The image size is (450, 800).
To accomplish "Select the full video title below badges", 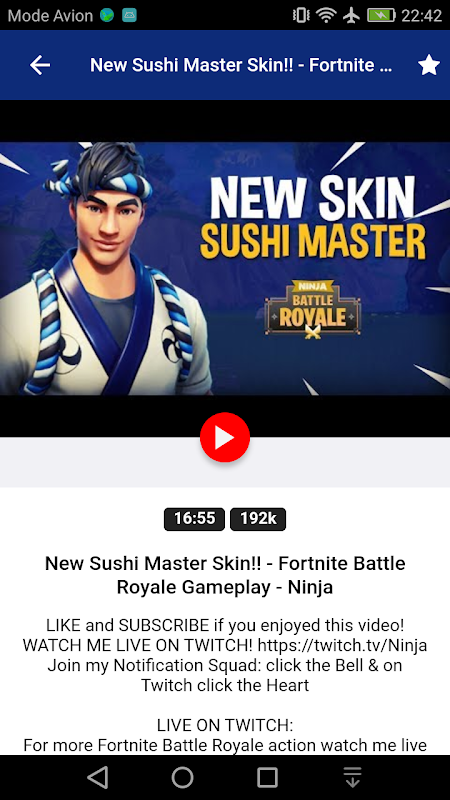I will tap(225, 575).
